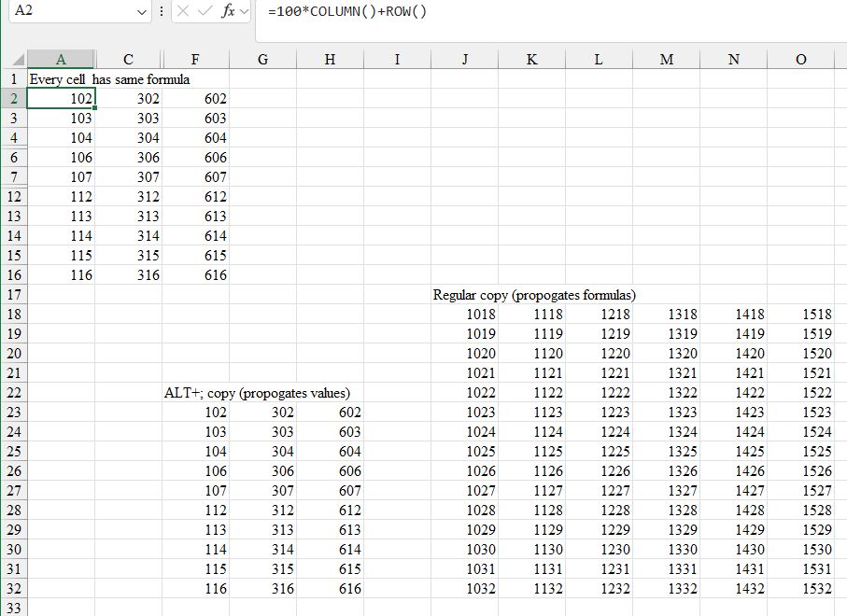The width and height of the screenshot is (847, 616).
Task: Click 'Regular copy (propogates formulas)' label
Action: coord(534,295)
